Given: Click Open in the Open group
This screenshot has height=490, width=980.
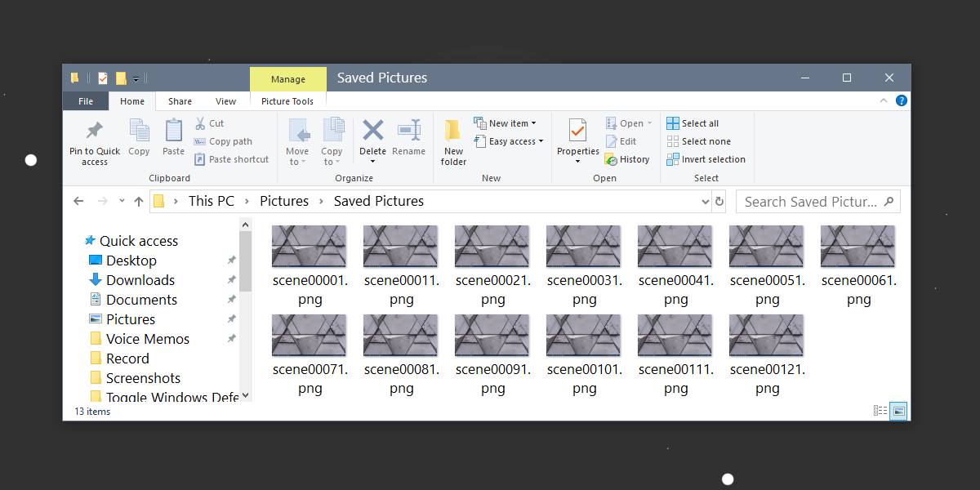Looking at the screenshot, I should pos(629,123).
